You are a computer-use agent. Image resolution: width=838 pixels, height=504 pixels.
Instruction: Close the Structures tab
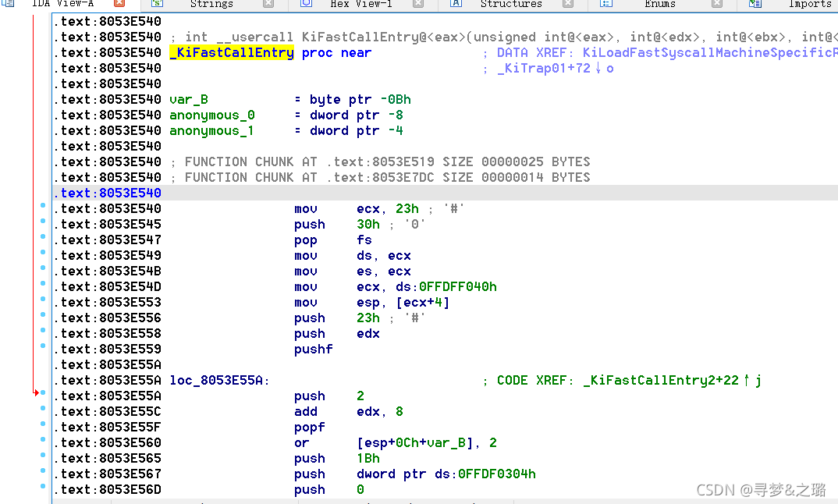[x=568, y=3]
